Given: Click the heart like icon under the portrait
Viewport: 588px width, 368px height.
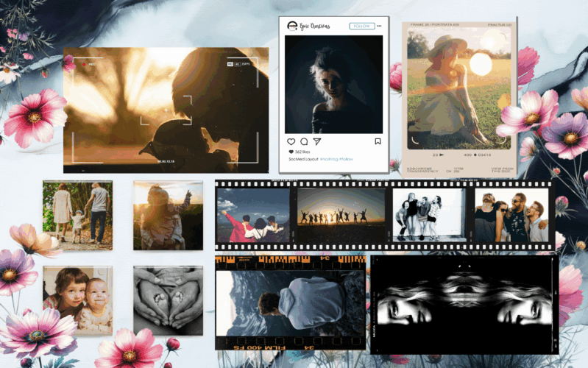Looking at the screenshot, I should tap(291, 141).
